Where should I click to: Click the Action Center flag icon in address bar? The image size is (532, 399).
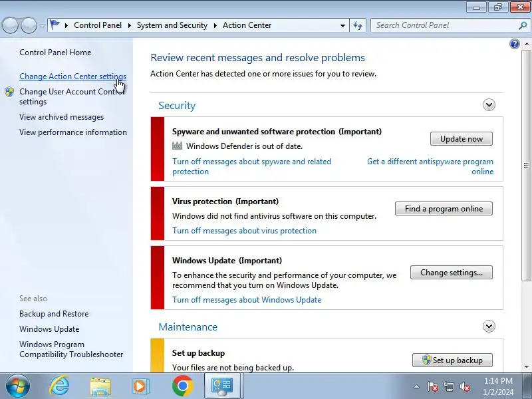(x=55, y=25)
